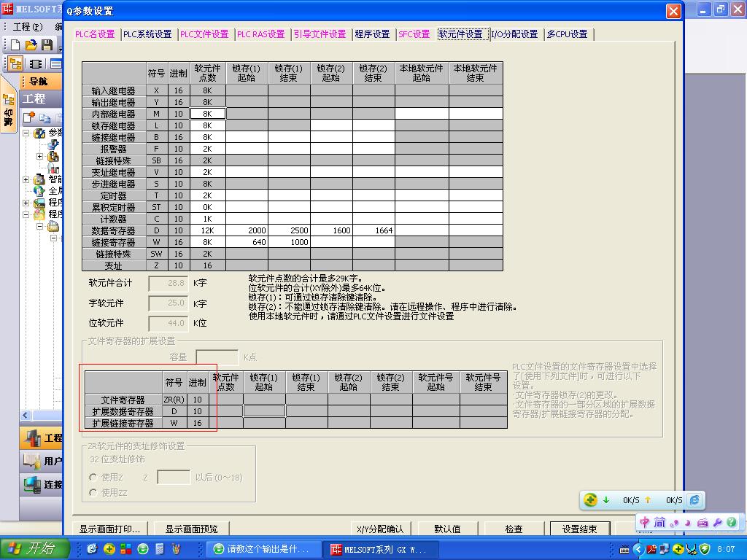Click the IME soft keyboard icon
Screen dimensions: 747x560
tap(703, 522)
